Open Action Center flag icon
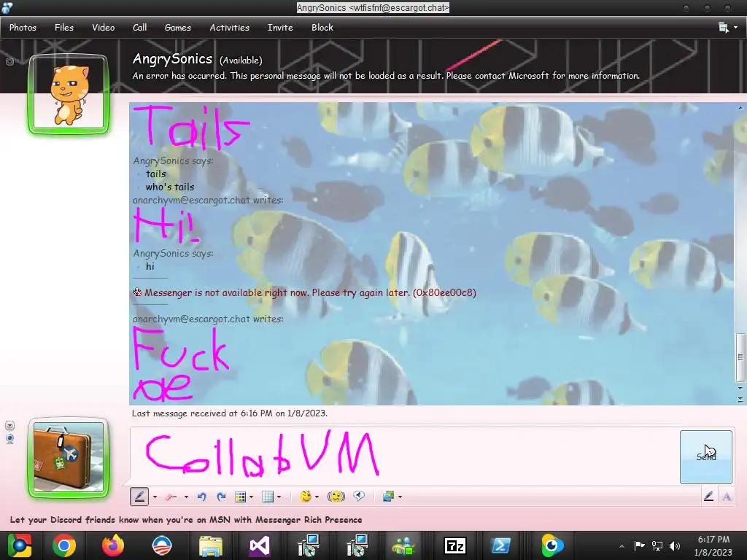 point(639,545)
